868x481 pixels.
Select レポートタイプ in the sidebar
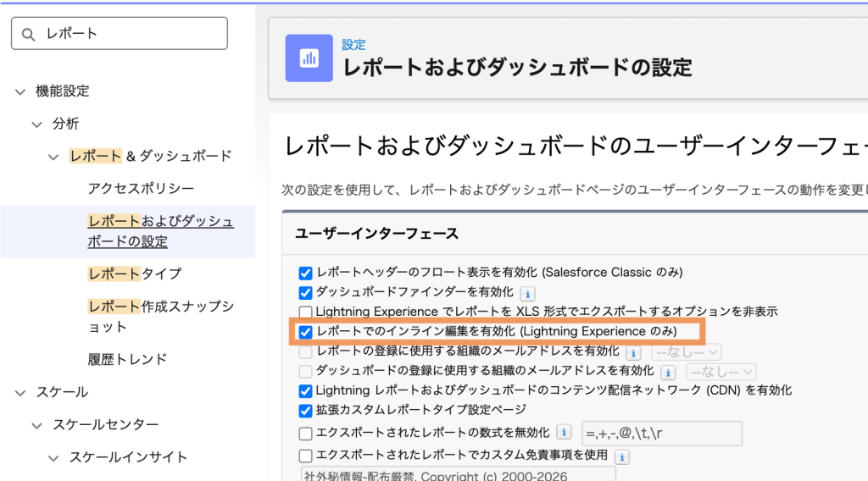pos(135,274)
